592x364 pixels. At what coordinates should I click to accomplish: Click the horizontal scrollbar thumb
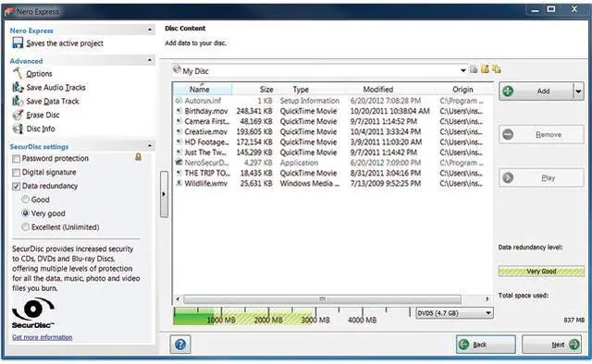tap(322, 299)
